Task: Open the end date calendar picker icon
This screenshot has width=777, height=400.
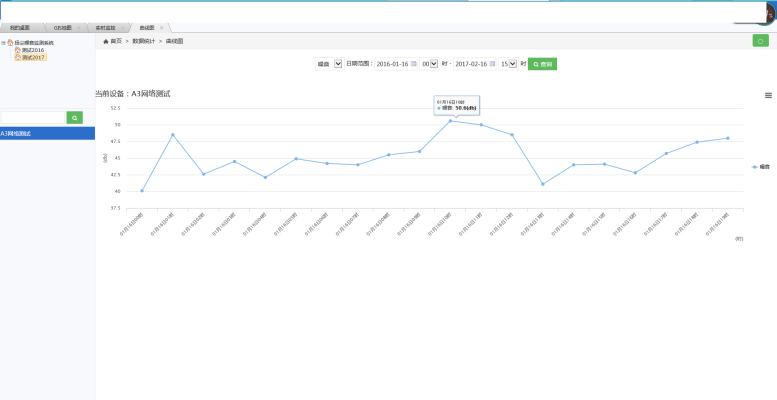Action: (493, 64)
